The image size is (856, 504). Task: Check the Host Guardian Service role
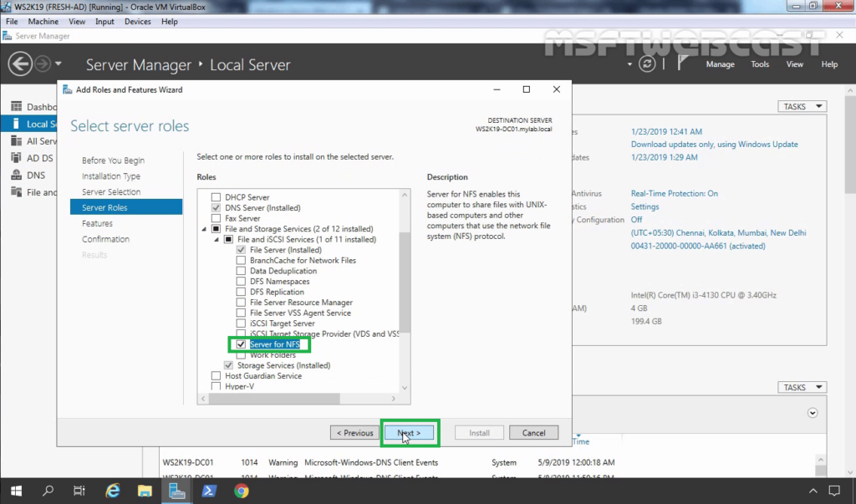coord(217,376)
